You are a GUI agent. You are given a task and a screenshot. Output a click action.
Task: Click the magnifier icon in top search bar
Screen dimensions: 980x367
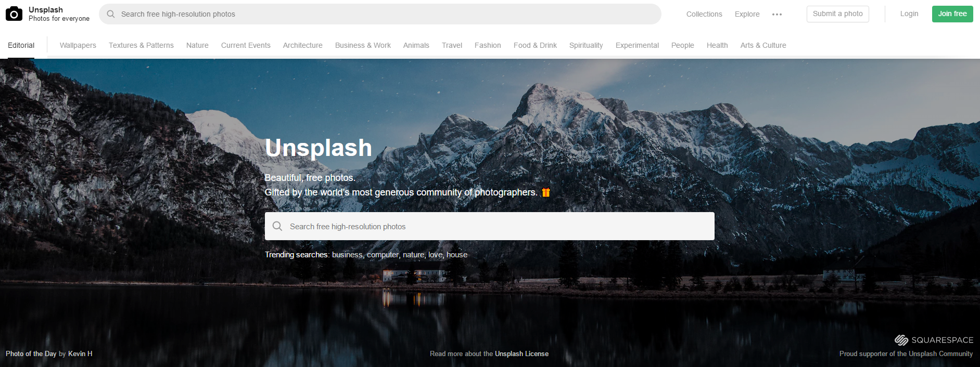(111, 14)
